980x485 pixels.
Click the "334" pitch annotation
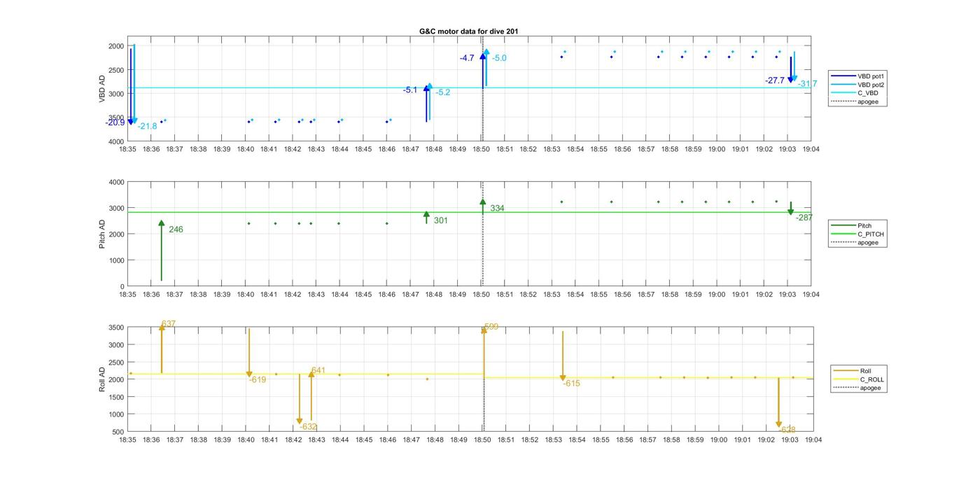[497, 209]
